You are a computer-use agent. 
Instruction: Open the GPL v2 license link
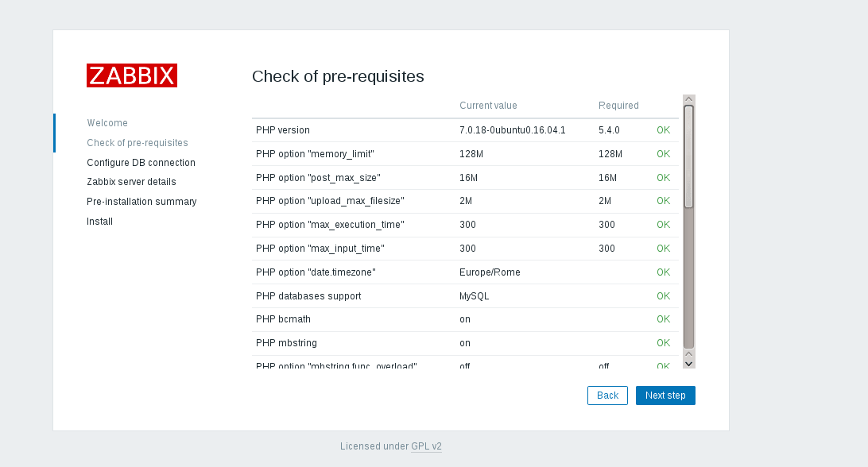click(x=426, y=446)
